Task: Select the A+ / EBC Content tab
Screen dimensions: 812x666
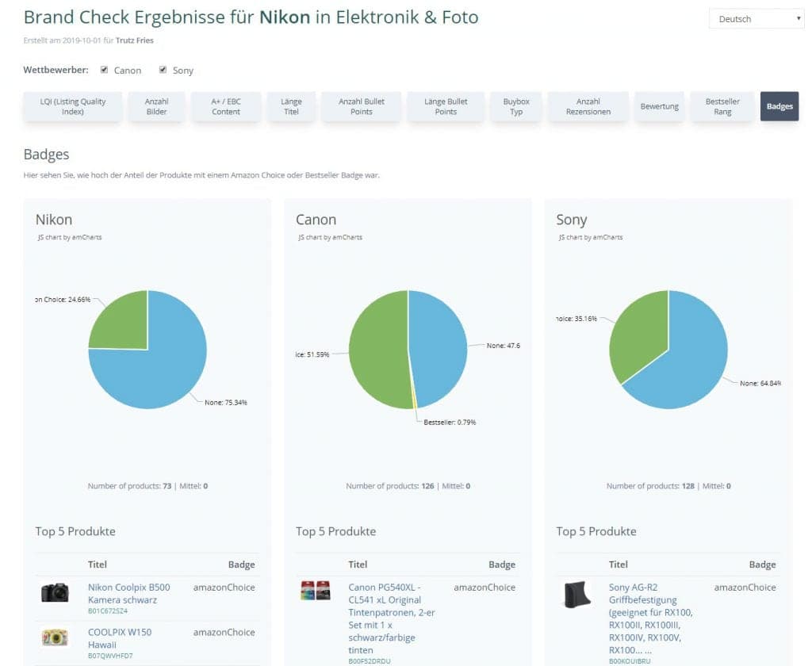Action: tap(226, 107)
